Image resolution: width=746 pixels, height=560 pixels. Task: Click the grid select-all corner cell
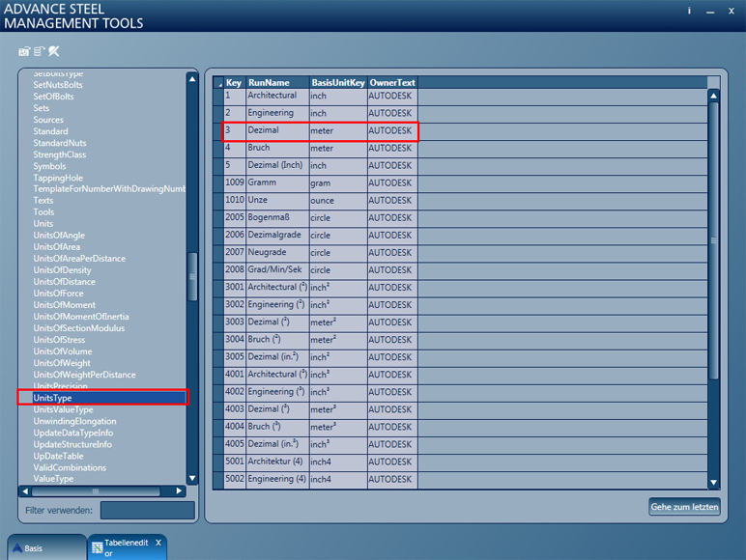(218, 83)
